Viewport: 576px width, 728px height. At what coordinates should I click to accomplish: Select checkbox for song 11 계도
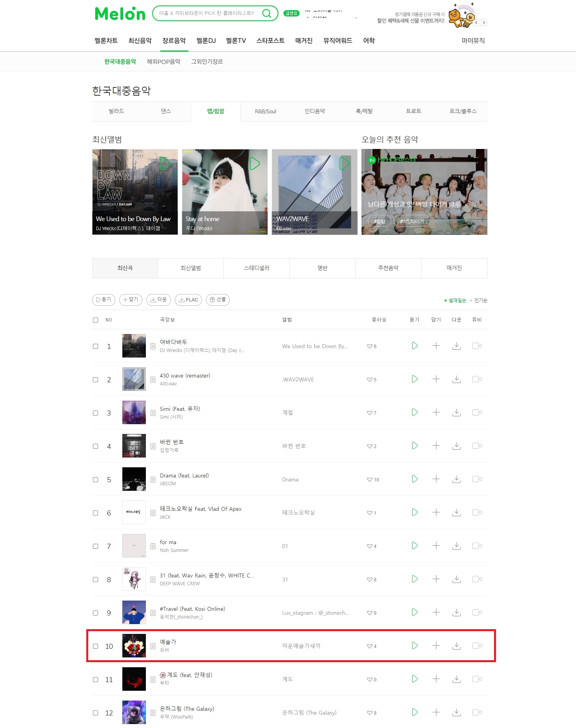pyautogui.click(x=95, y=679)
